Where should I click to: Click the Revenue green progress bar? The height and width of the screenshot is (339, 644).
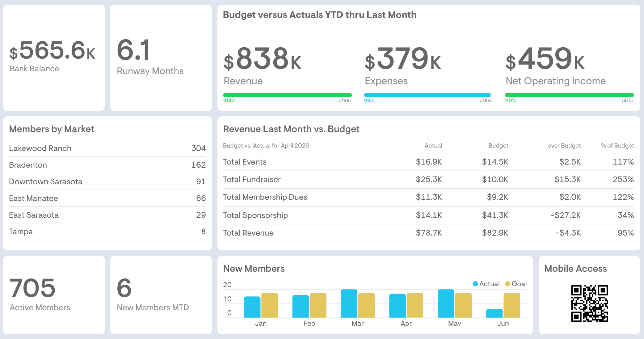pyautogui.click(x=287, y=95)
